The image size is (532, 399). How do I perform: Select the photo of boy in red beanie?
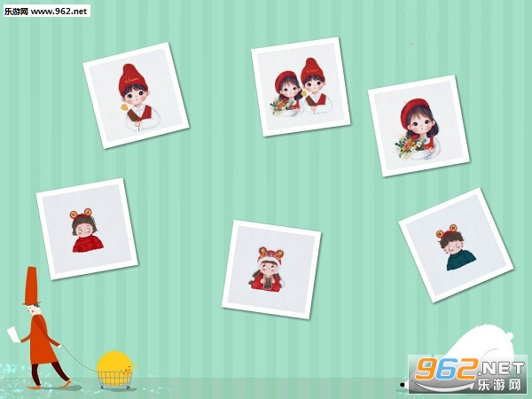click(x=136, y=96)
